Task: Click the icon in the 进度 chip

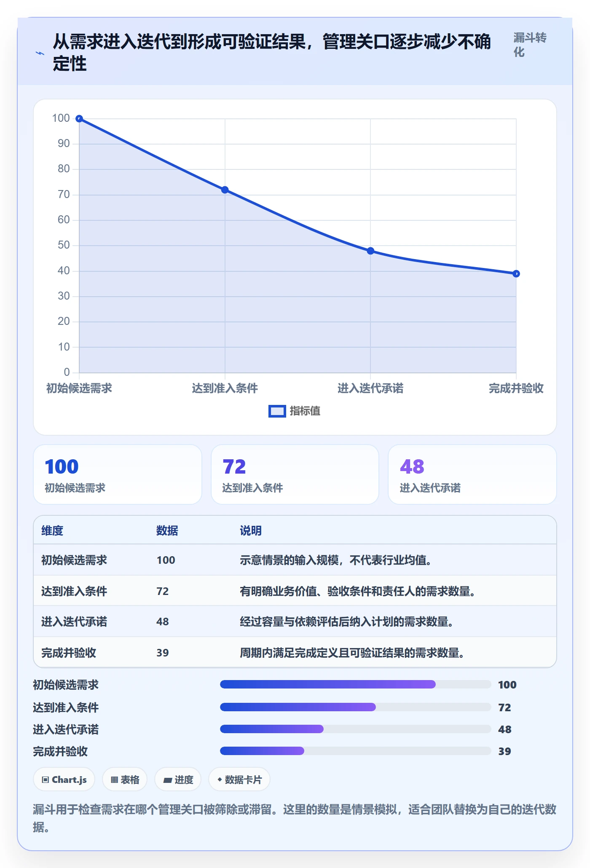Action: point(168,780)
